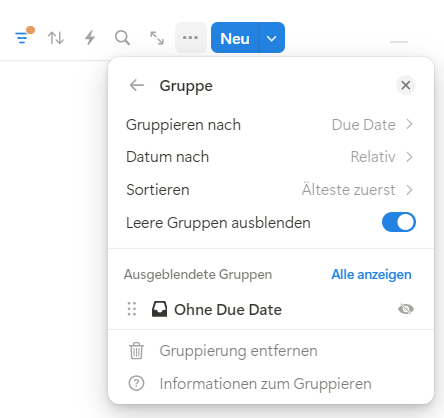
Task: Click the magnifying glass search icon
Action: tap(122, 38)
